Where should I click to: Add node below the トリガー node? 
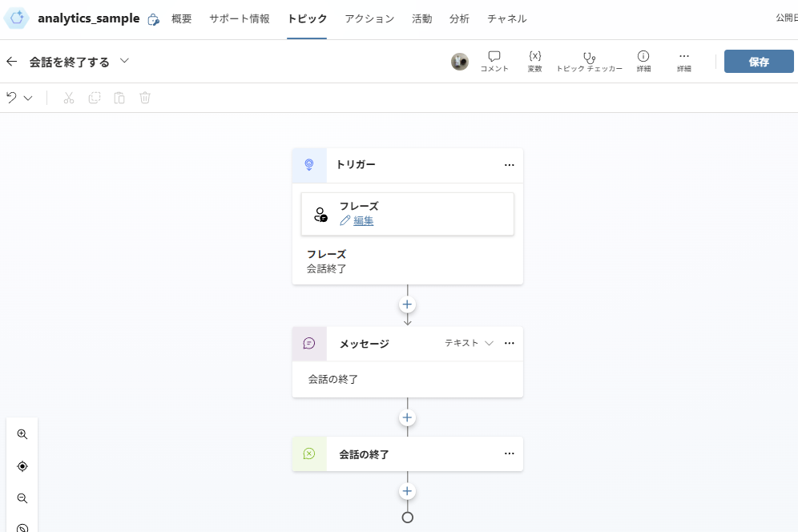(407, 304)
